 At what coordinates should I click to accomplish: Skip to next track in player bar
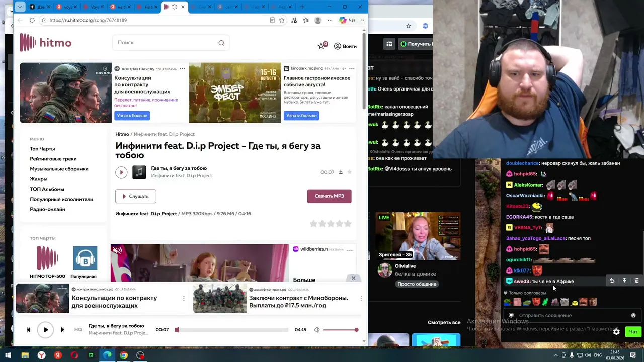point(62,330)
